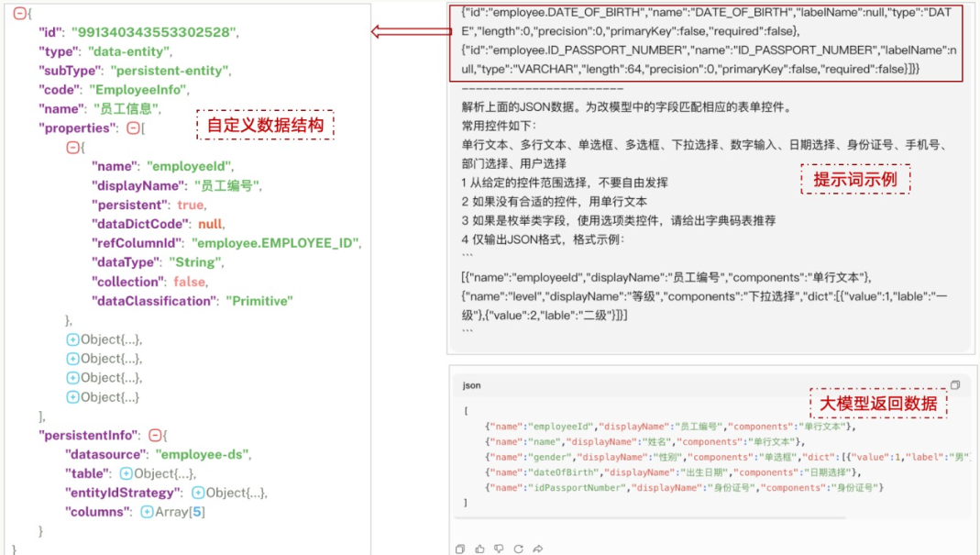Click the response line with "dateOfBirth"
The width and height of the screenshot is (980, 555).
(x=673, y=472)
